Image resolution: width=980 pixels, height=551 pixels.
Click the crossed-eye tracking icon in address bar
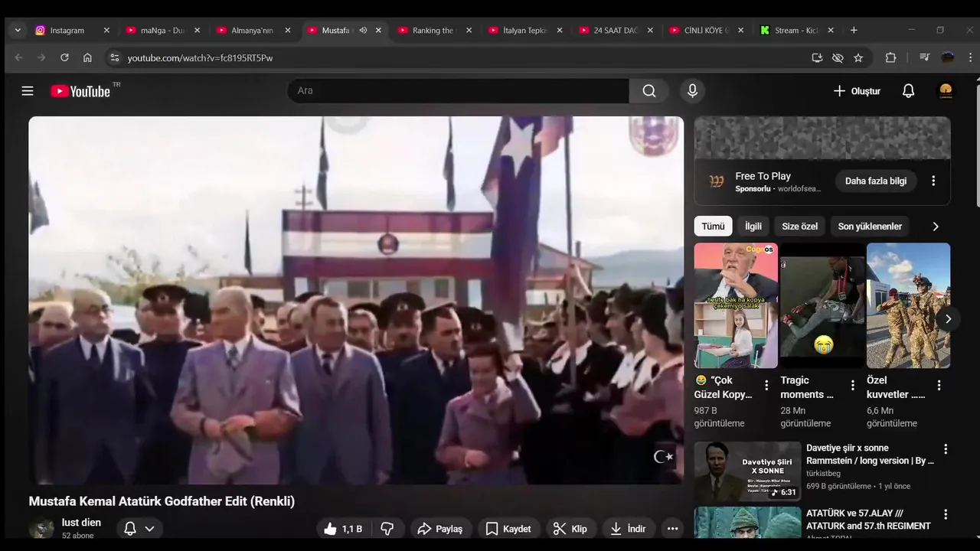coord(838,57)
